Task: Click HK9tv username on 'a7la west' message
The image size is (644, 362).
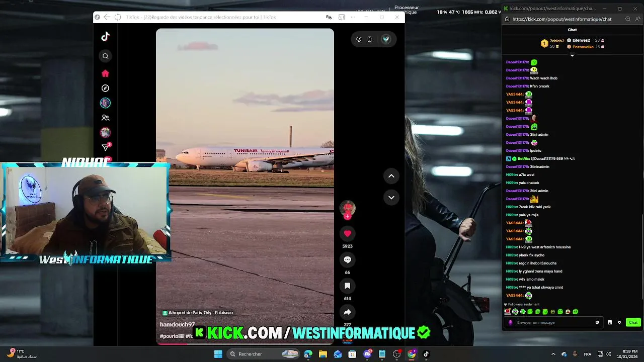Action: point(512,175)
